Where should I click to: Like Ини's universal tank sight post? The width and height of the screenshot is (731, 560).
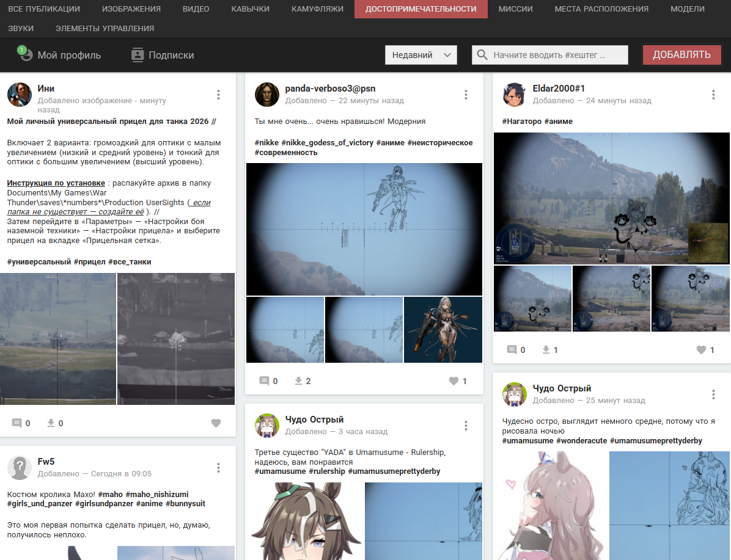click(x=216, y=423)
